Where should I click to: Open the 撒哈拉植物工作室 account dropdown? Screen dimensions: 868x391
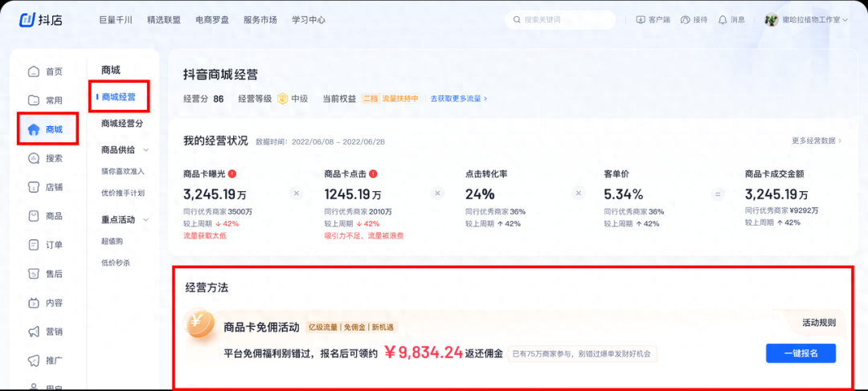806,19
